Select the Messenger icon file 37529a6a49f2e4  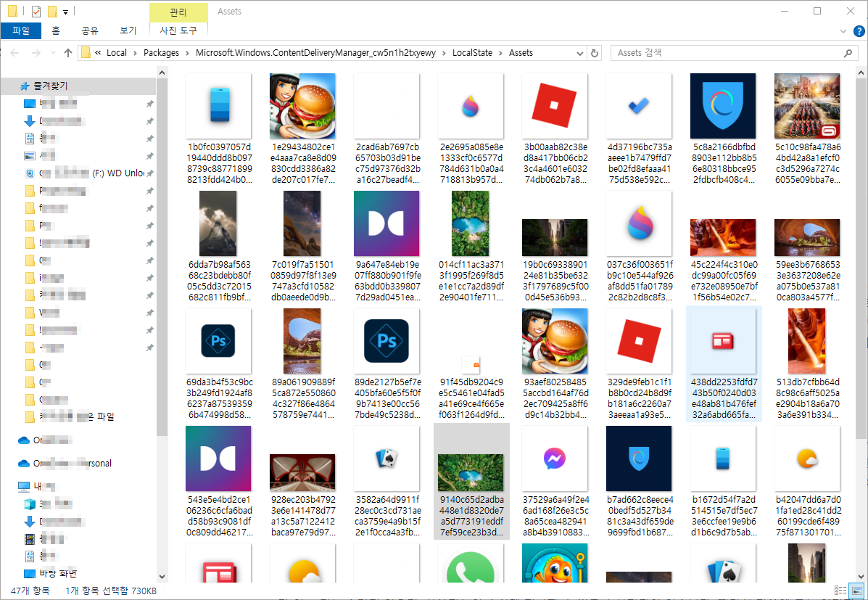point(555,482)
